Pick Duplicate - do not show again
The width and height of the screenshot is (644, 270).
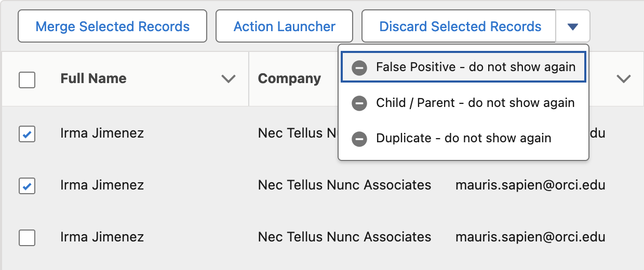point(464,138)
